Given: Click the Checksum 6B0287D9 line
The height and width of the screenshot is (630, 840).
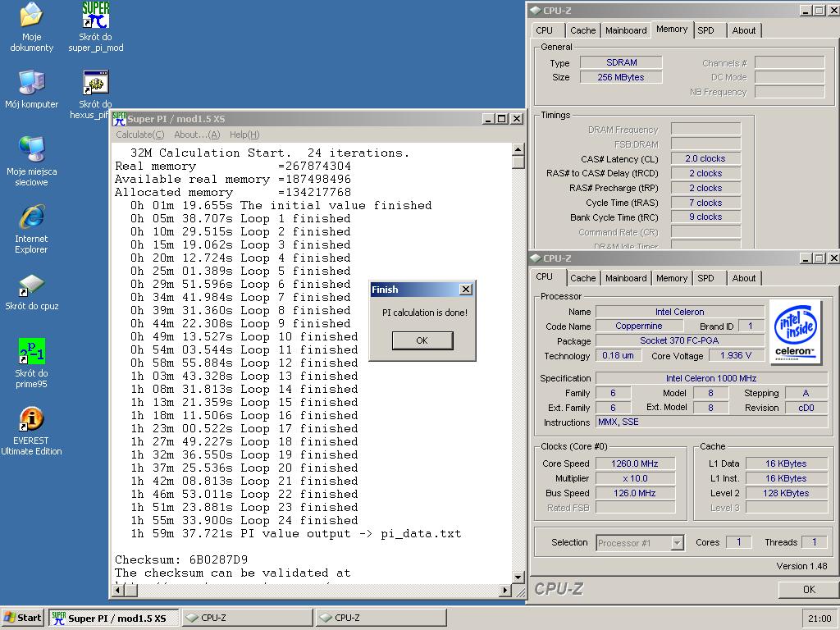Looking at the screenshot, I should tap(181, 559).
